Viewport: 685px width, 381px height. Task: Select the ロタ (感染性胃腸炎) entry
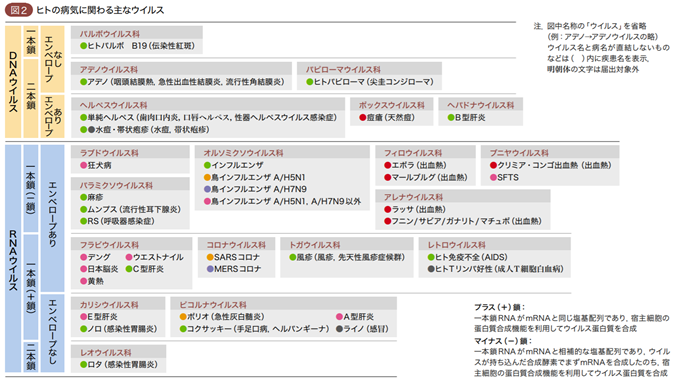[119, 364]
